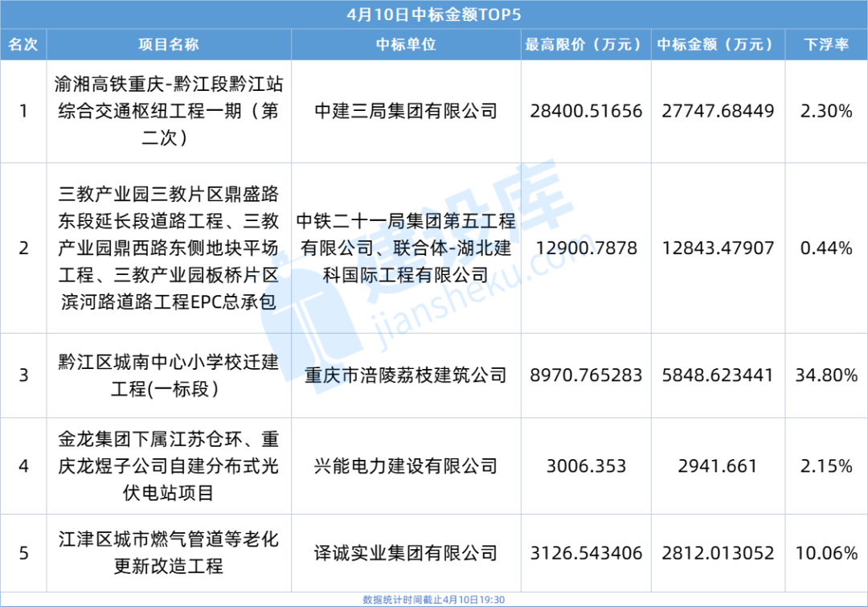Select the value 12843.47907

click(718, 248)
